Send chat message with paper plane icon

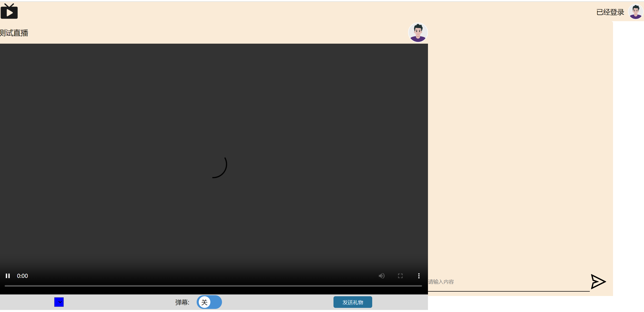(598, 282)
